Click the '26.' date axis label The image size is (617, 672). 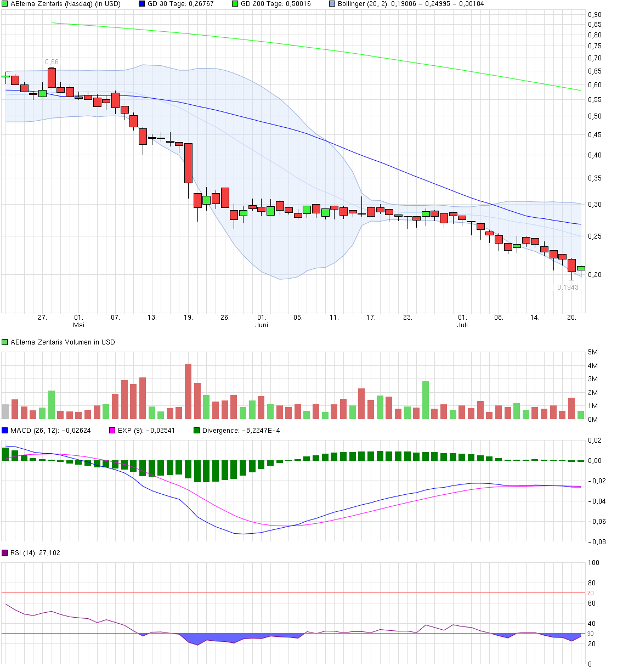point(225,318)
